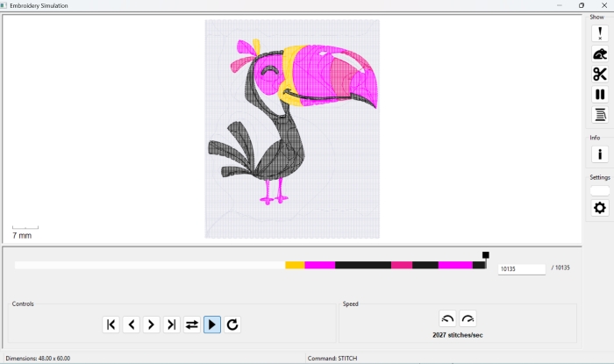Step back one stitch

pos(132,325)
